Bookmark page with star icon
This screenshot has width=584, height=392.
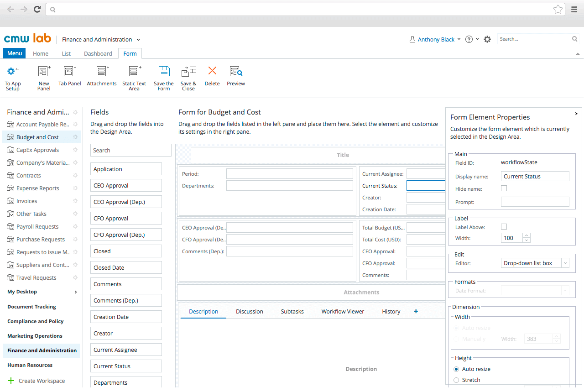click(558, 9)
